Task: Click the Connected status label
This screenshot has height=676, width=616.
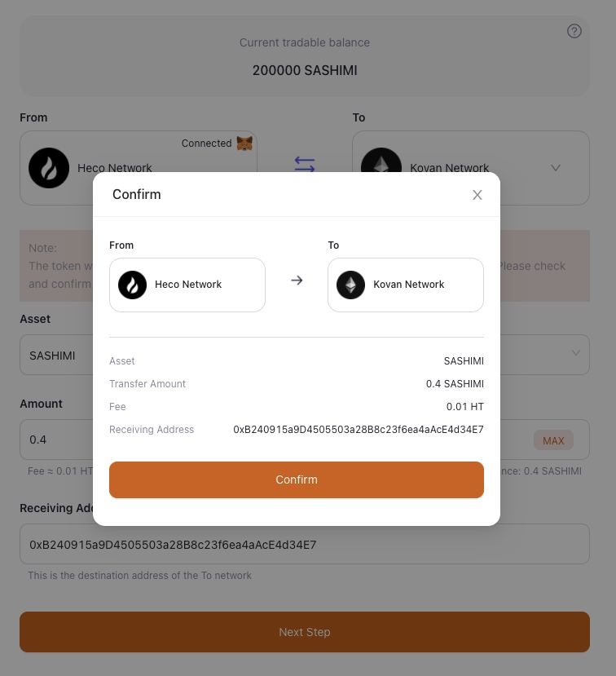Action: (206, 144)
